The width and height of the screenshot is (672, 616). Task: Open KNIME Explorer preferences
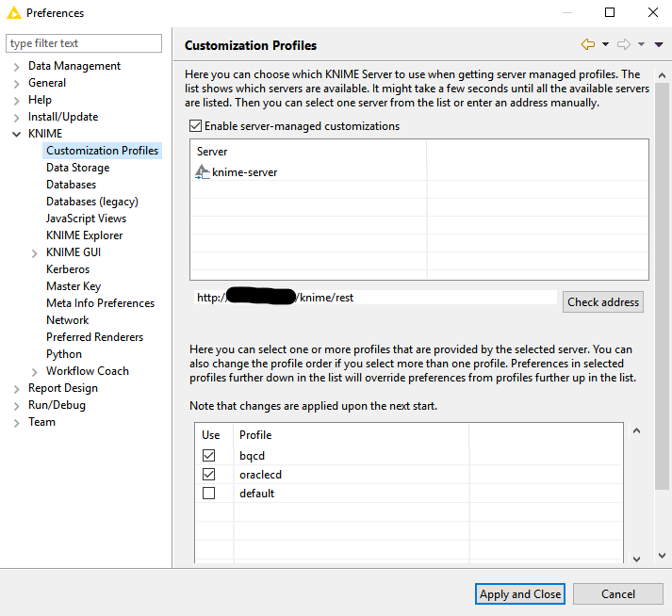pyautogui.click(x=85, y=235)
